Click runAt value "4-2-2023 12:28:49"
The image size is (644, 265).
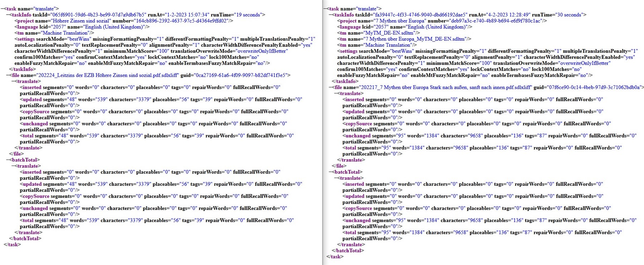click(508, 15)
